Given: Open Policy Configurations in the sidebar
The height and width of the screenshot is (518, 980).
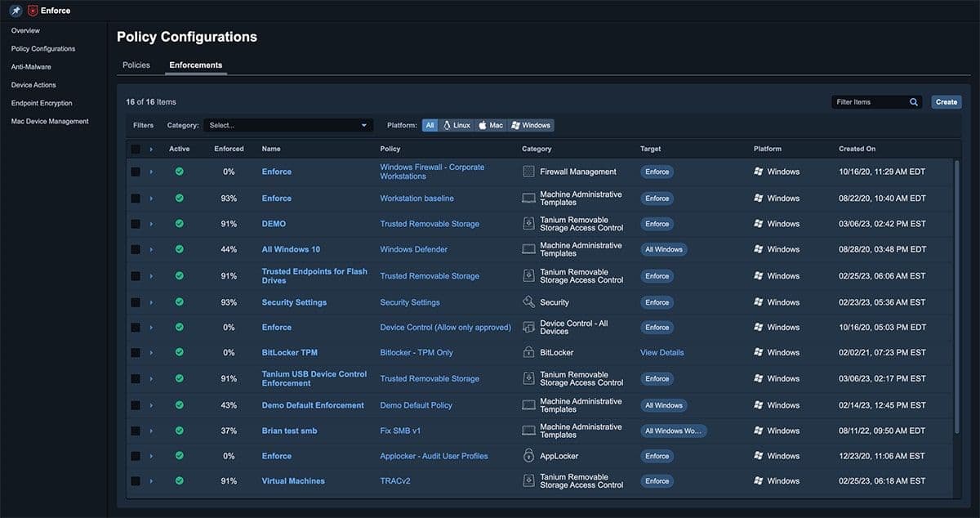Looking at the screenshot, I should [43, 49].
